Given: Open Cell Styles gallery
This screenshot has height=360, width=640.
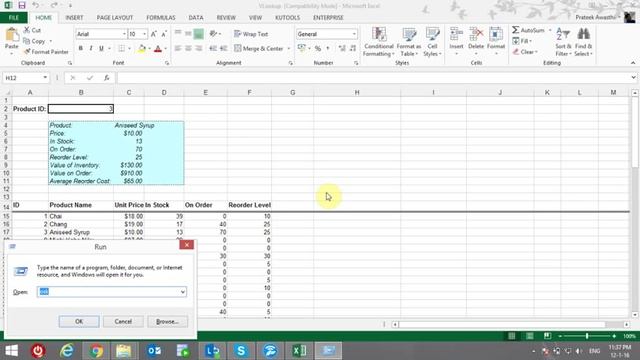Looking at the screenshot, I should pos(432,42).
